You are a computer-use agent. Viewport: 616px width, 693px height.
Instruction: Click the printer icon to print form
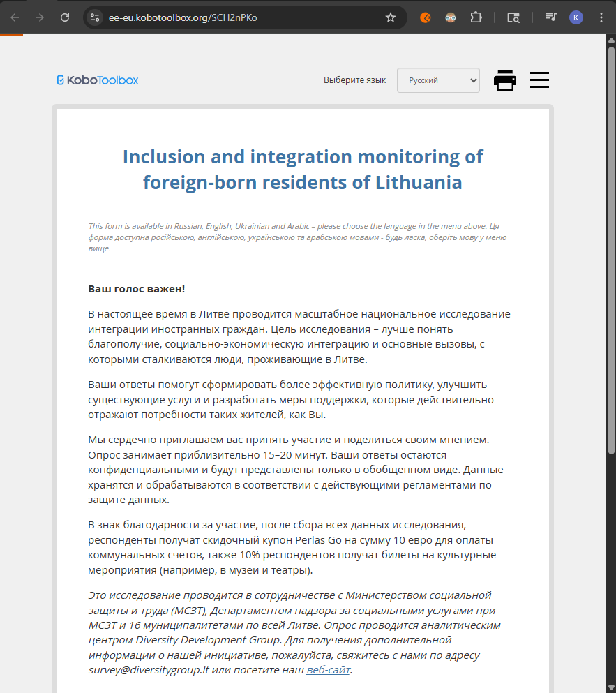click(505, 80)
